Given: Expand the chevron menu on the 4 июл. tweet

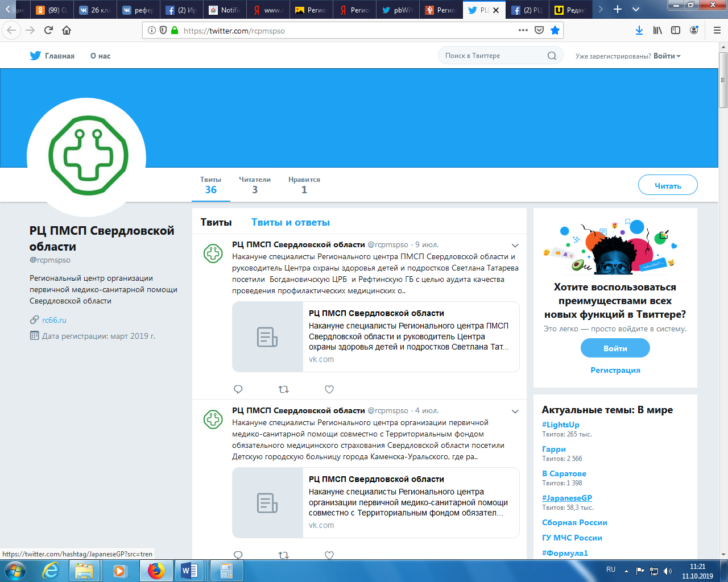Looking at the screenshot, I should click(x=515, y=411).
